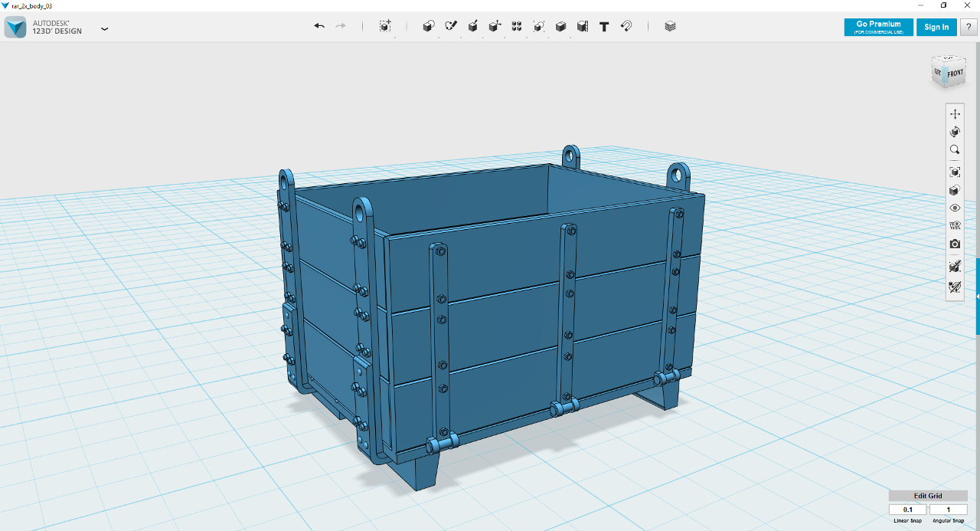
Task: Select the Orbit navigation tool
Action: (x=955, y=132)
